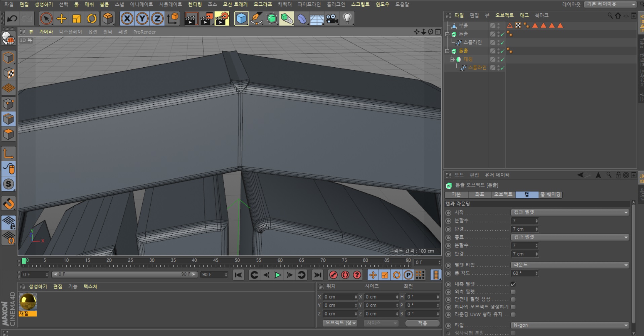Click the 90 F preview range slider
This screenshot has width=644, height=336.
pyautogui.click(x=124, y=275)
